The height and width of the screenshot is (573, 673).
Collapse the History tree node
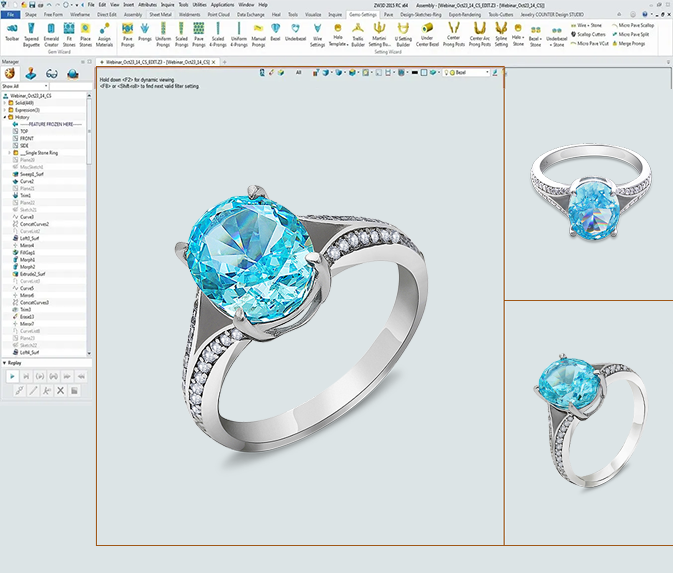[x=4, y=117]
